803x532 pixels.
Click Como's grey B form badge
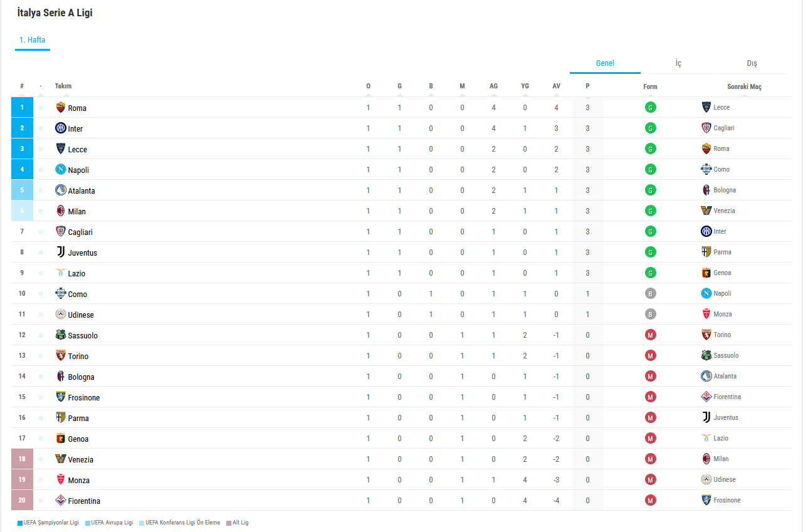tap(651, 294)
